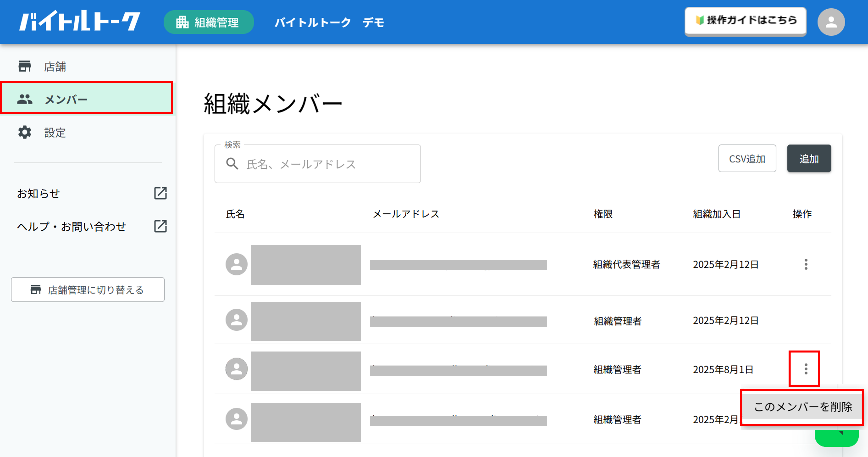Image resolution: width=868 pixels, height=457 pixels.
Task: Click external-link icon beside ヘルプ・お問い合わせ
Action: 160,226
